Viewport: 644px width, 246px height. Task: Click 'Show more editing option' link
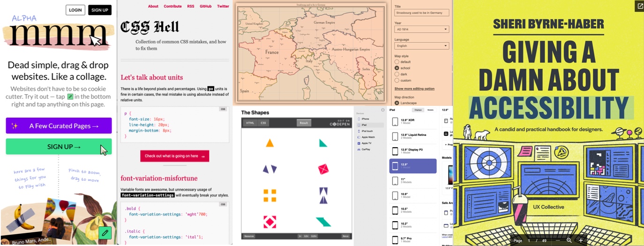[414, 89]
